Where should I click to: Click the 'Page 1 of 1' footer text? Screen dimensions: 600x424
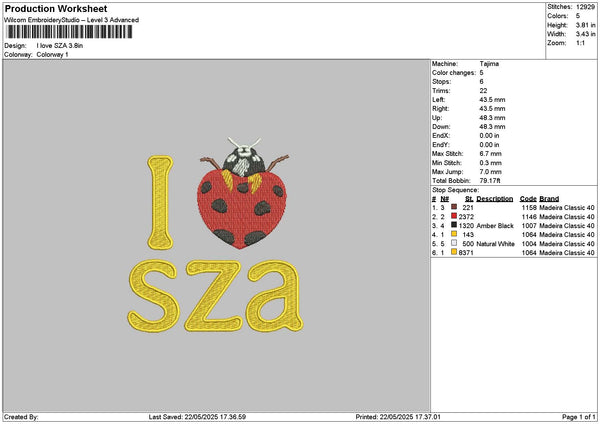point(579,417)
